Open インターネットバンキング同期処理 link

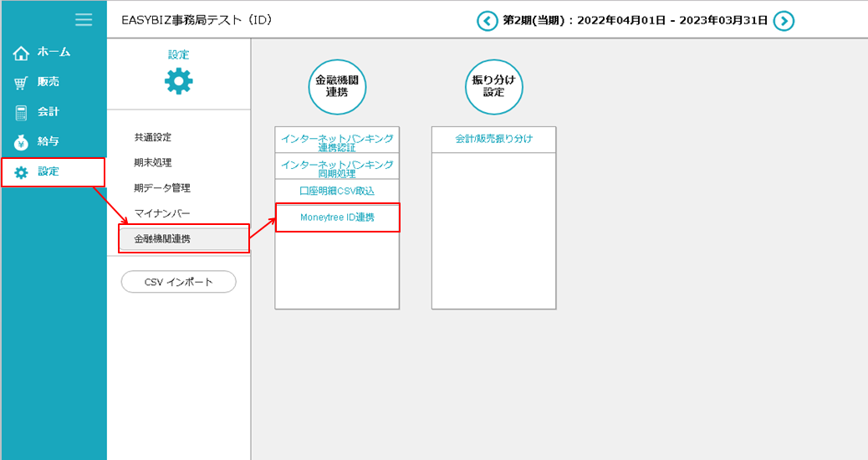[x=337, y=166]
